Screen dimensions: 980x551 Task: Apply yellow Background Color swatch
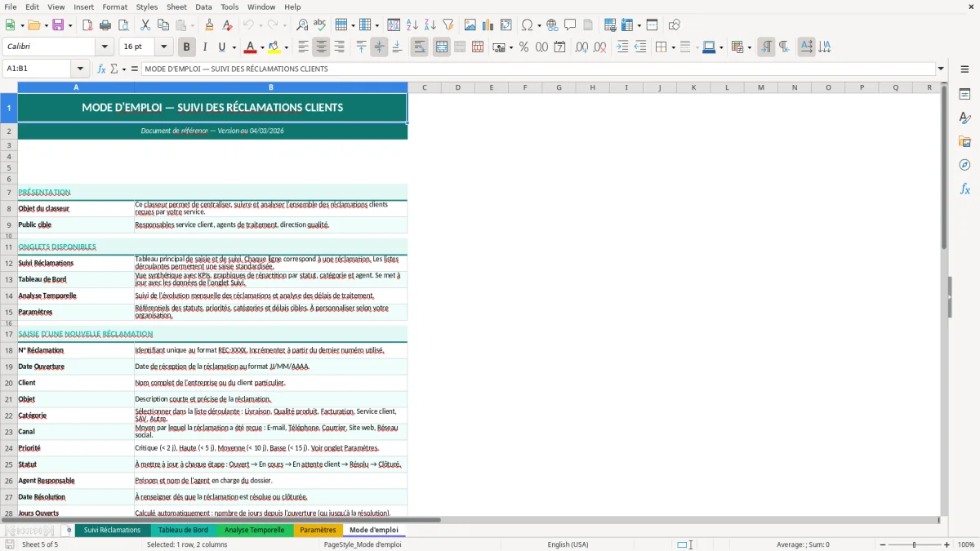click(x=274, y=47)
